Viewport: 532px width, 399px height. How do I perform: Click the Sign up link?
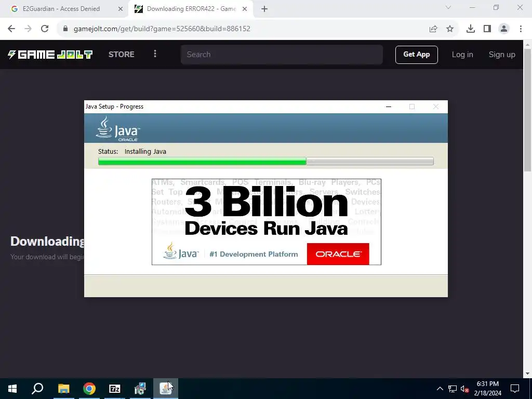502,55
